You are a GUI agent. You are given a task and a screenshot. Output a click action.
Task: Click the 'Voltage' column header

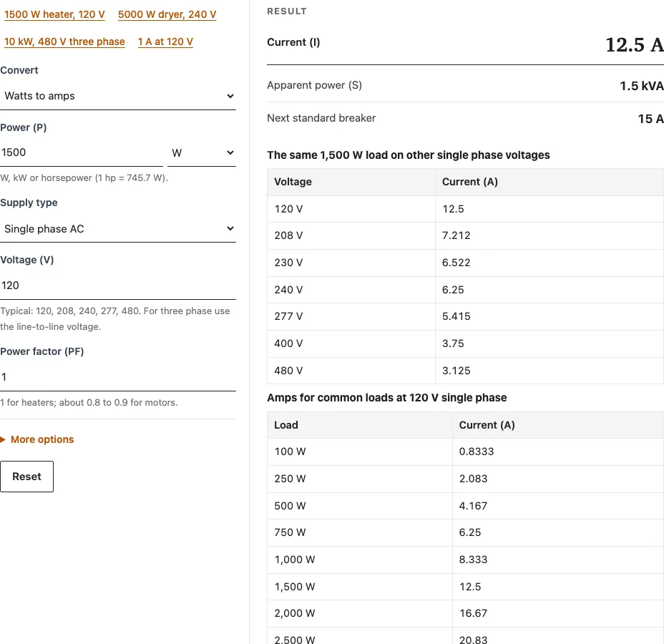pos(351,182)
